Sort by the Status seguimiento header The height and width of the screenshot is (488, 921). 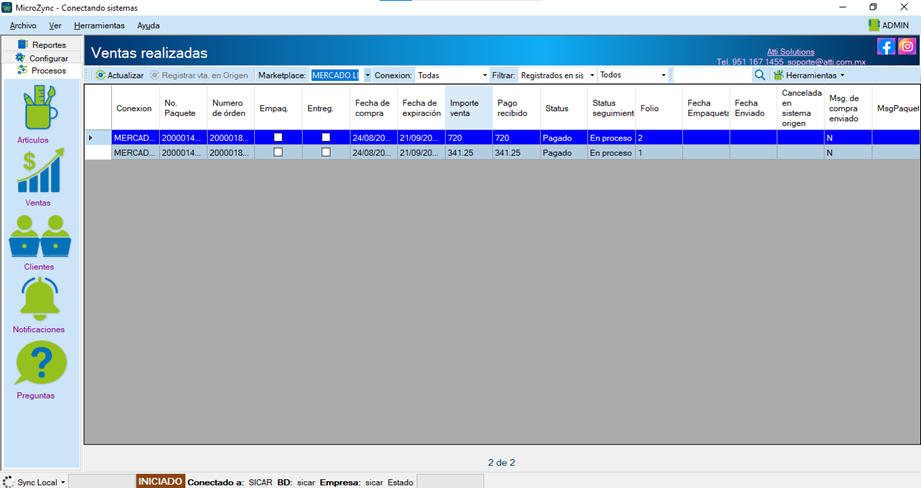click(x=611, y=108)
